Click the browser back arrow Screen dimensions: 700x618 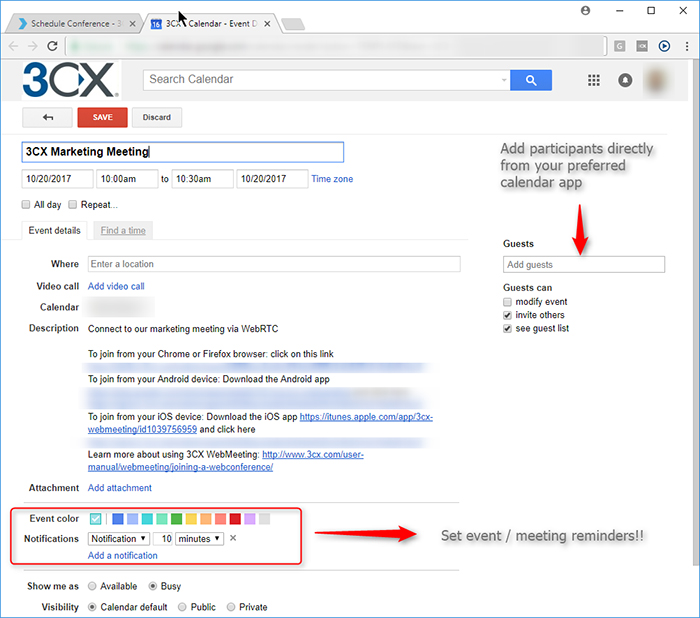(13, 46)
